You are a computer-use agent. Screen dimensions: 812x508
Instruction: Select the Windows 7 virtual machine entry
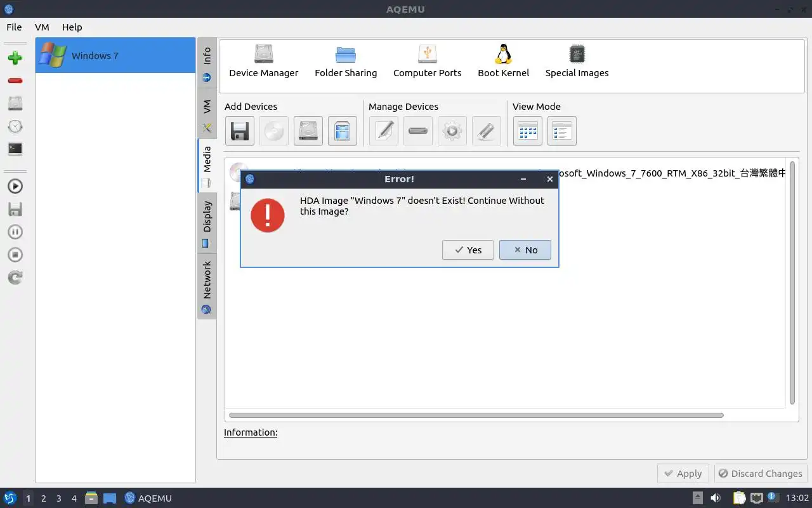pyautogui.click(x=115, y=55)
